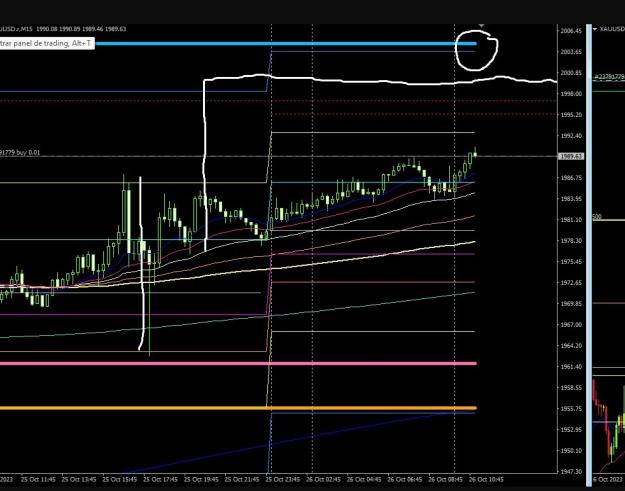Image resolution: width=625 pixels, height=491 pixels.
Task: Click the '25 Oct 13:45' time axis label
Action: click(x=79, y=479)
